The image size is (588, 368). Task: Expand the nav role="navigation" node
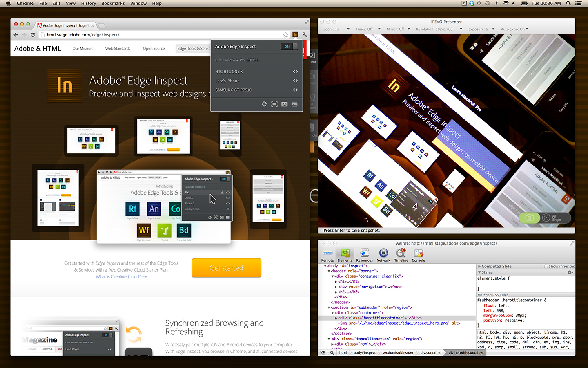coord(336,287)
